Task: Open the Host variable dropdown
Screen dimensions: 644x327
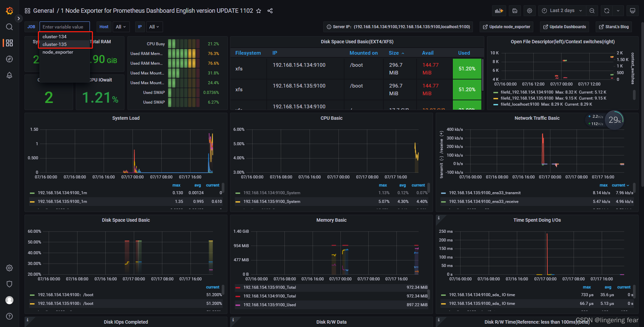Action: 121,26
